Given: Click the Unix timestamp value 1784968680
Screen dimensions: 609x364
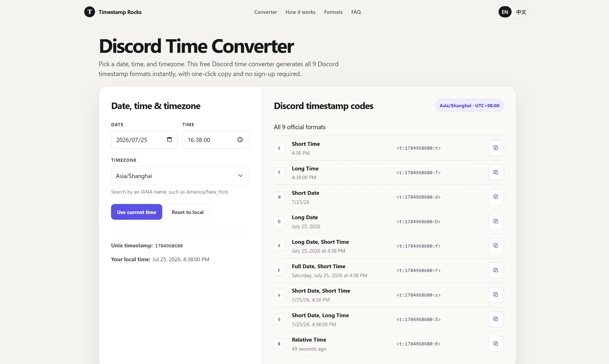Looking at the screenshot, I should 169,246.
